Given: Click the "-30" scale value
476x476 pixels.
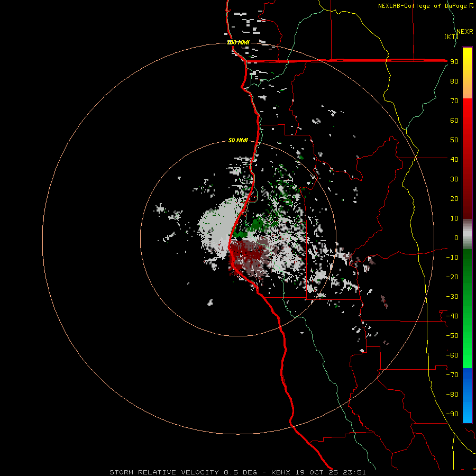Looking at the screenshot, I should point(452,297).
